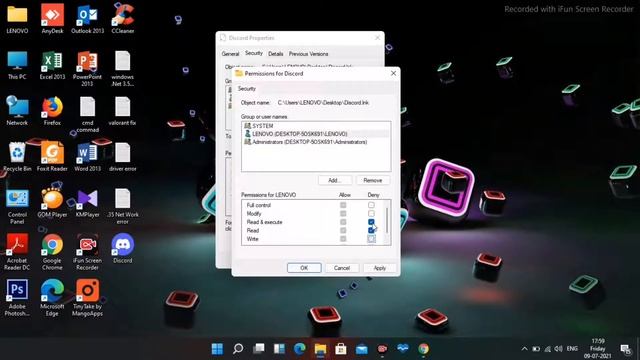The image size is (640, 360).
Task: Confirm with the OK button
Action: tap(304, 268)
